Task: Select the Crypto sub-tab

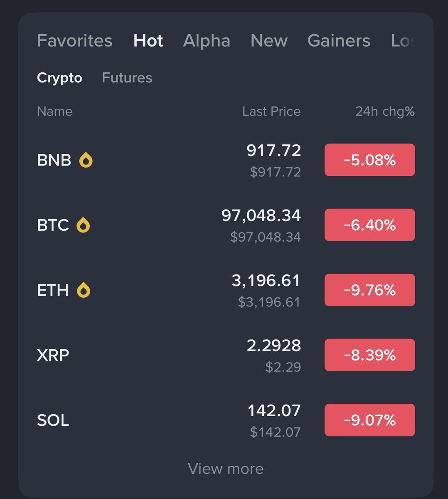Action: (x=59, y=78)
